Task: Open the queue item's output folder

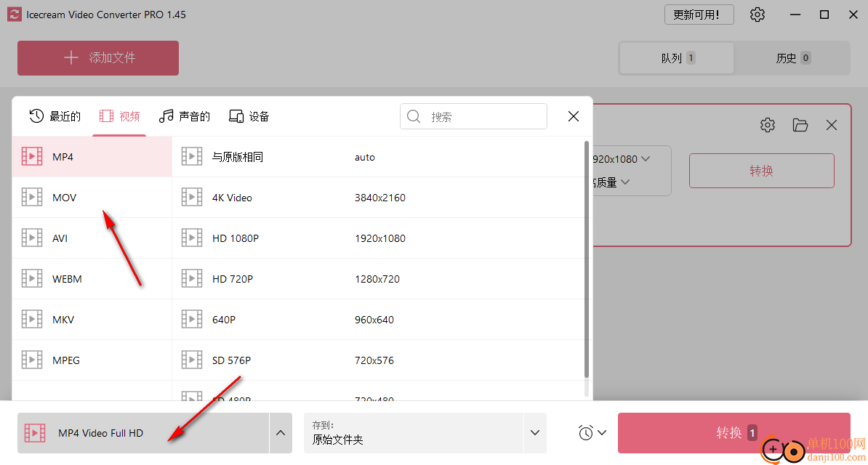Action: (800, 125)
